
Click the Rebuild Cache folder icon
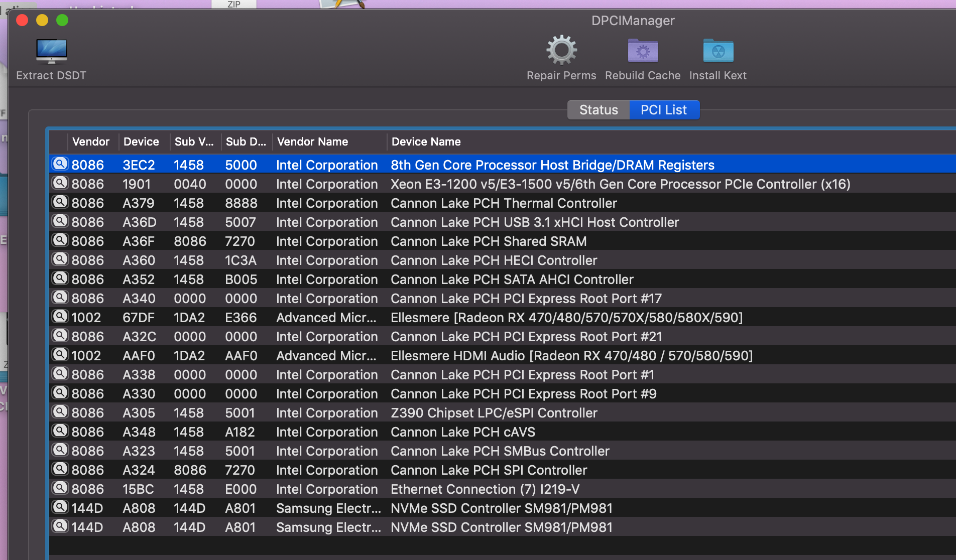coord(643,51)
